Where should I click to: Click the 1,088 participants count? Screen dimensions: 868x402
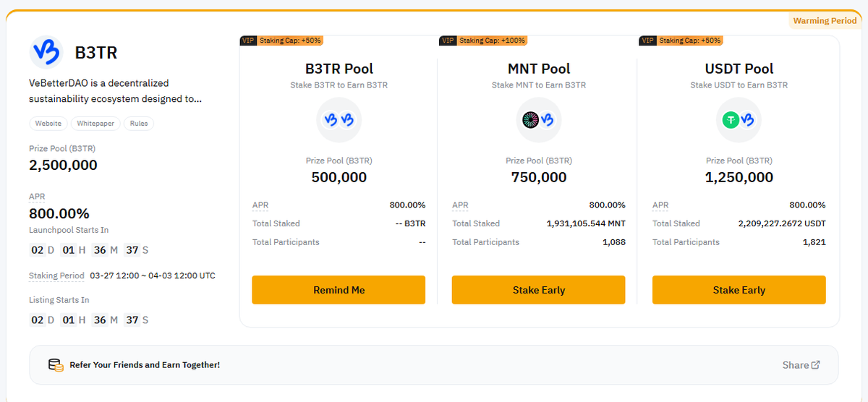tap(614, 242)
